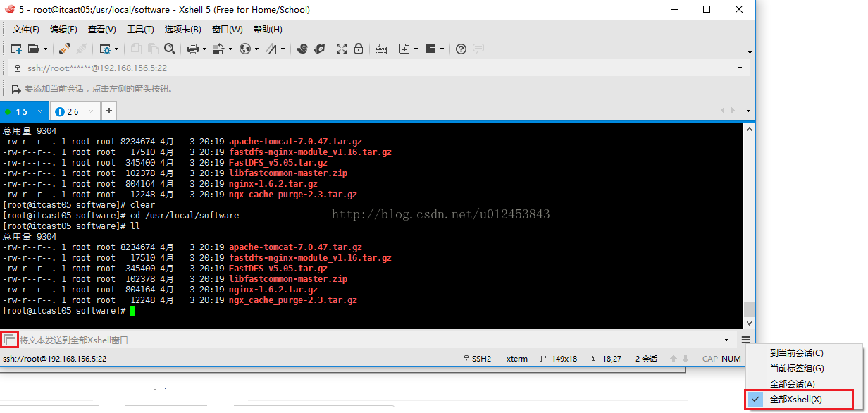Close session tab 1 5
The height and width of the screenshot is (413, 868).
[x=40, y=112]
